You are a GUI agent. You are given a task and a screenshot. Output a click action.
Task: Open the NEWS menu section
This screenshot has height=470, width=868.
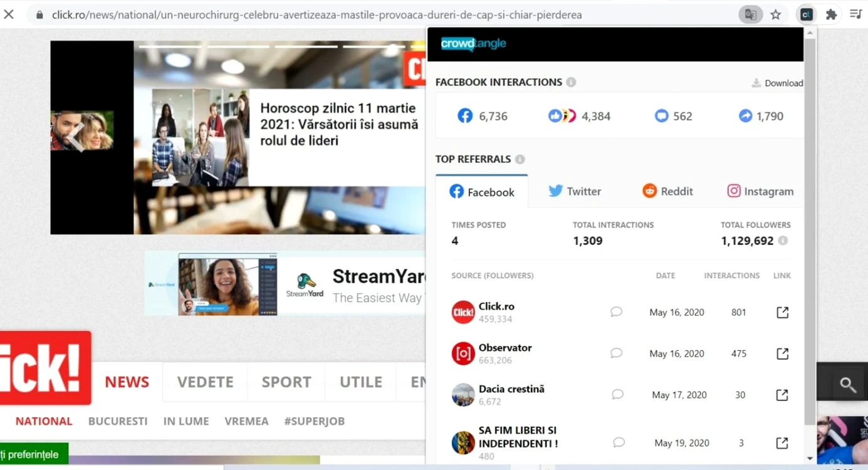[x=127, y=382]
